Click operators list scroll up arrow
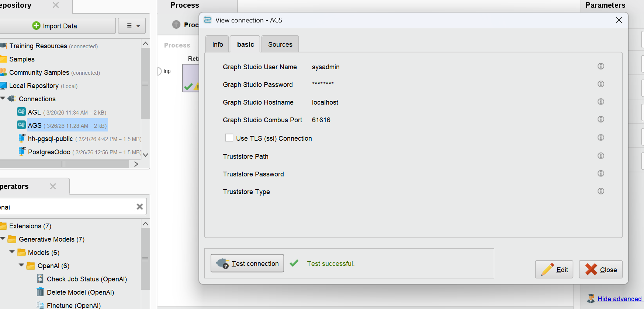This screenshot has width=644, height=309. (146, 224)
